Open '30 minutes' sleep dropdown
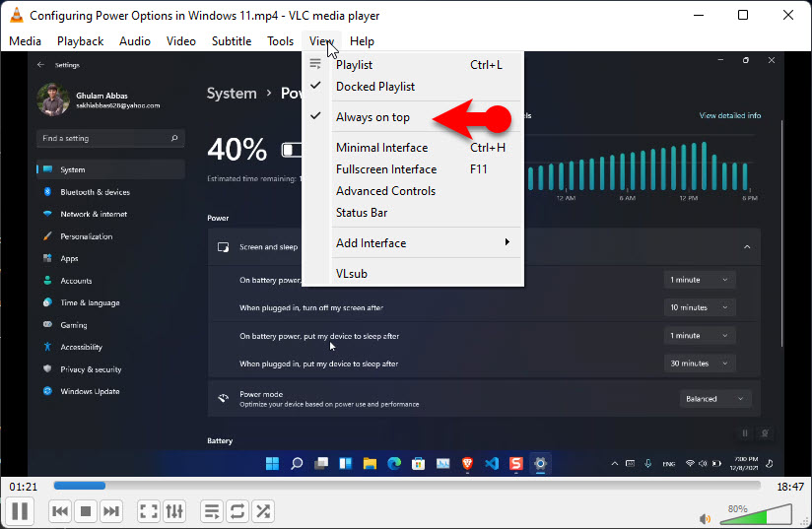Image resolution: width=812 pixels, height=529 pixels. point(699,364)
